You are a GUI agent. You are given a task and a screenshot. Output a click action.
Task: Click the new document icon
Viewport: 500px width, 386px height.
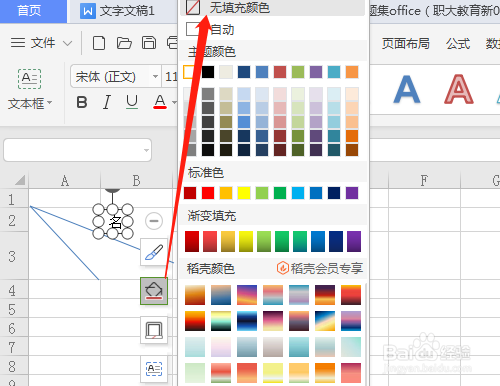click(x=99, y=43)
